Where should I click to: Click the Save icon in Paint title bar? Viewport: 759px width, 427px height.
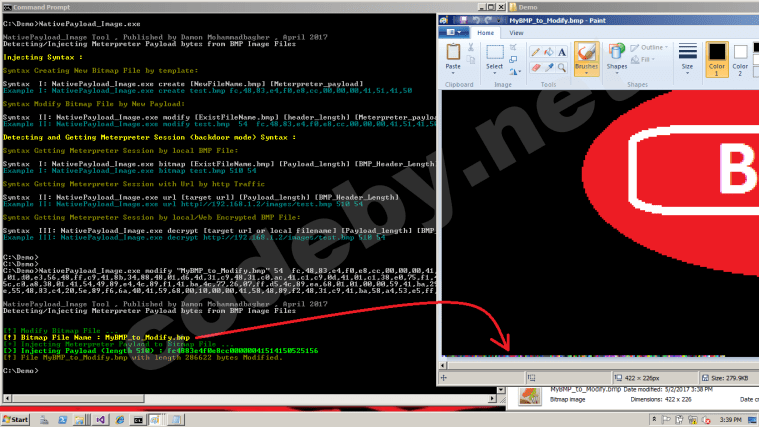463,20
